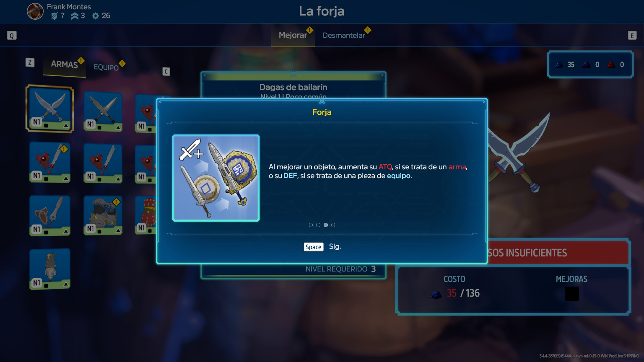644x362 pixels.
Task: Select the Dagas de bailarín weapon tile
Action: (50, 109)
